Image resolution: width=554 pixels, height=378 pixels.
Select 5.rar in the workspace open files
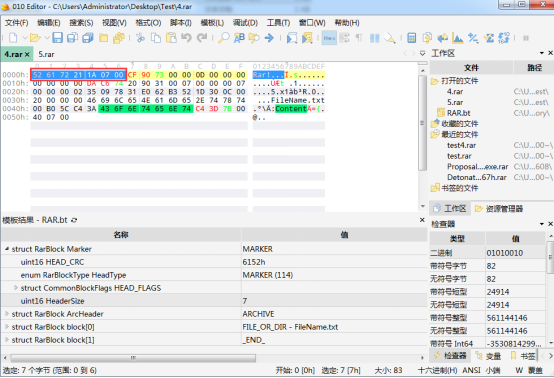(455, 102)
